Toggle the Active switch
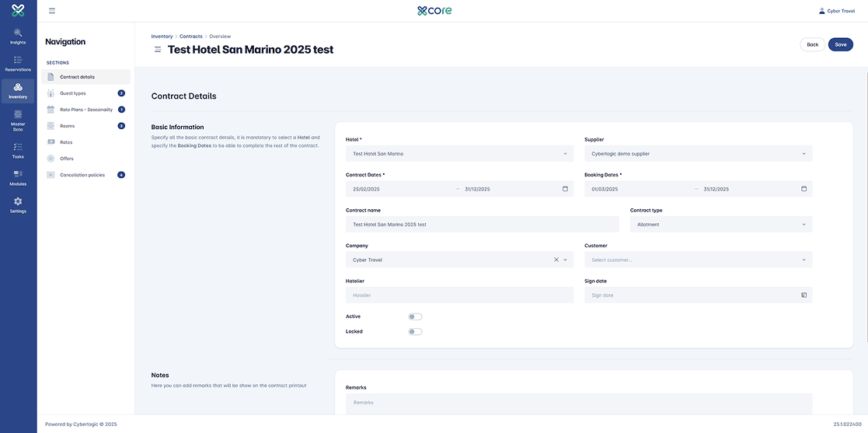Viewport: 868px width, 433px height. pos(415,316)
